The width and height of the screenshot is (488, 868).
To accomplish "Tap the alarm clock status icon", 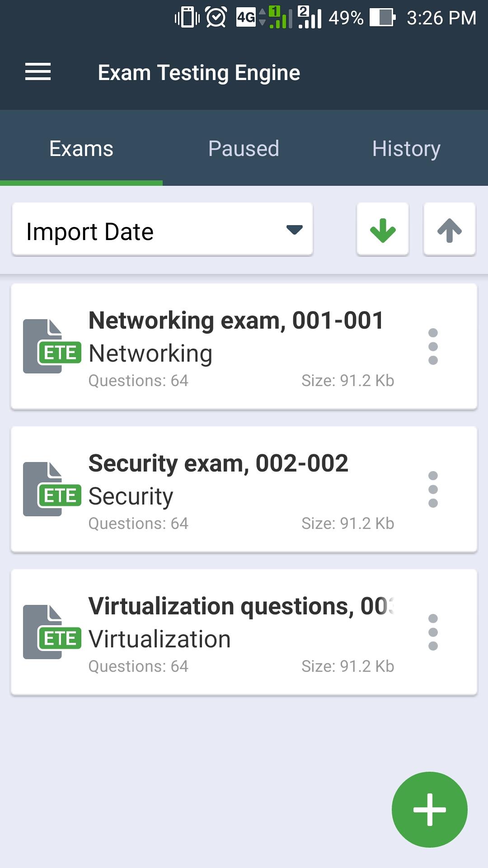I will point(216,18).
